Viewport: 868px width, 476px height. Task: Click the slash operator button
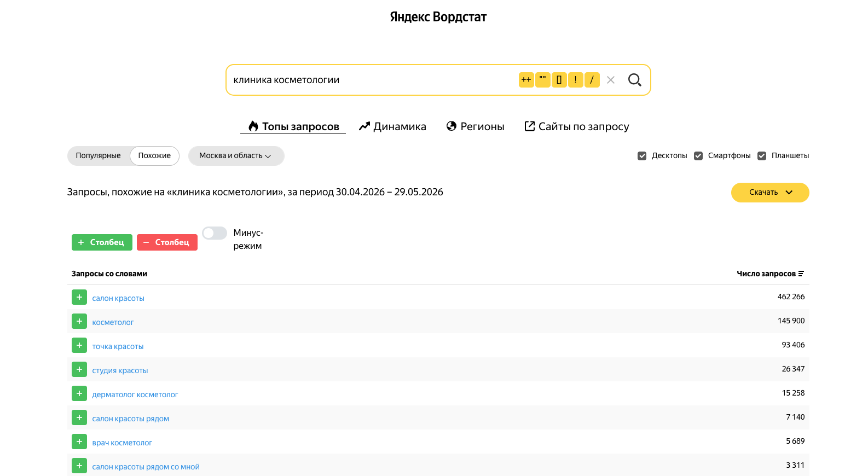[x=592, y=80]
